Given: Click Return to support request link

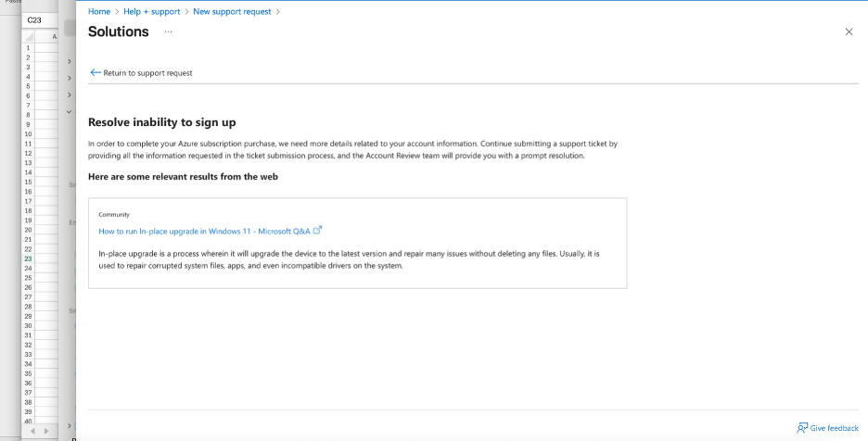Looking at the screenshot, I should [147, 73].
